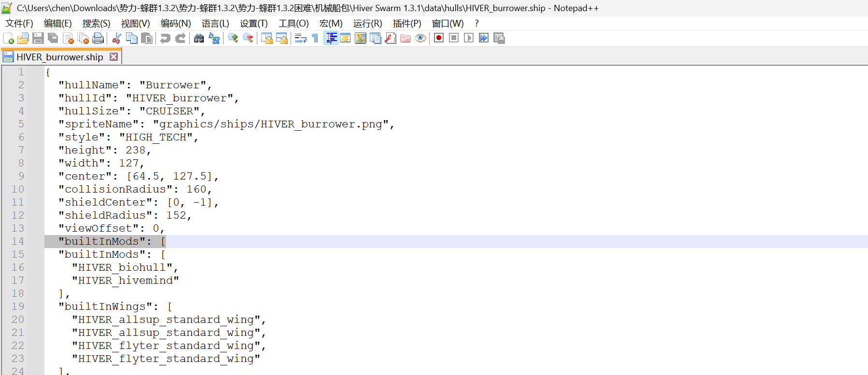Close the HIVER_burrower.ship tab

click(114, 57)
